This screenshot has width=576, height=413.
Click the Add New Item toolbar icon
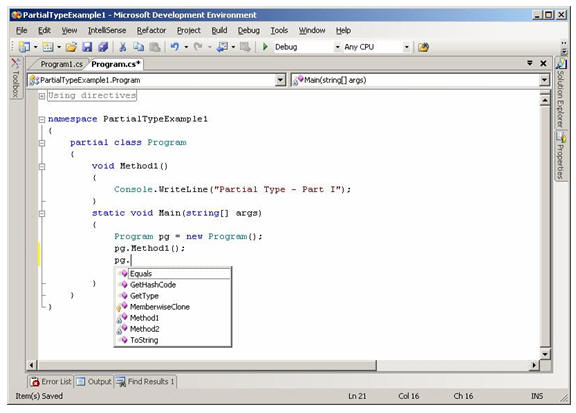coord(48,47)
